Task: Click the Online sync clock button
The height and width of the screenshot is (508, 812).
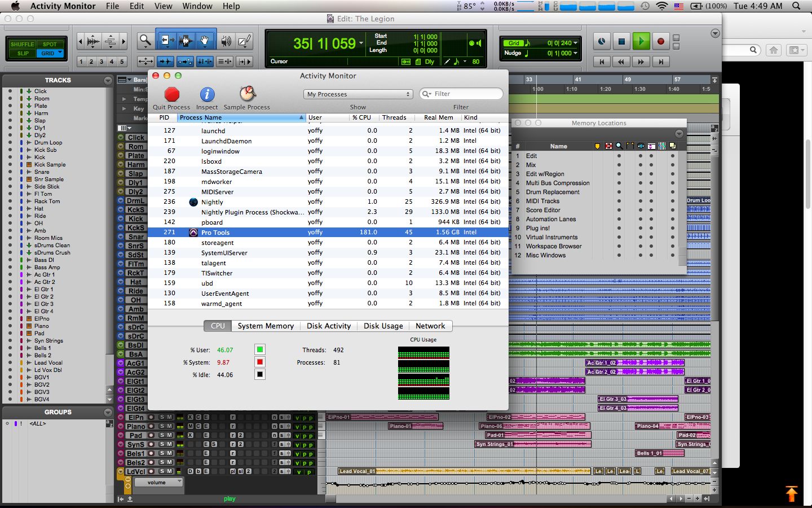Action: [602, 41]
